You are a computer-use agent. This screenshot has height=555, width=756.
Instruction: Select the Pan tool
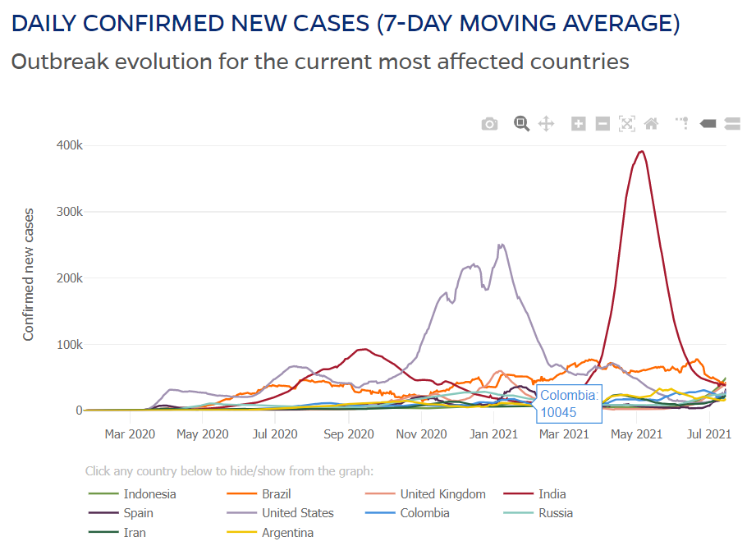coord(546,124)
